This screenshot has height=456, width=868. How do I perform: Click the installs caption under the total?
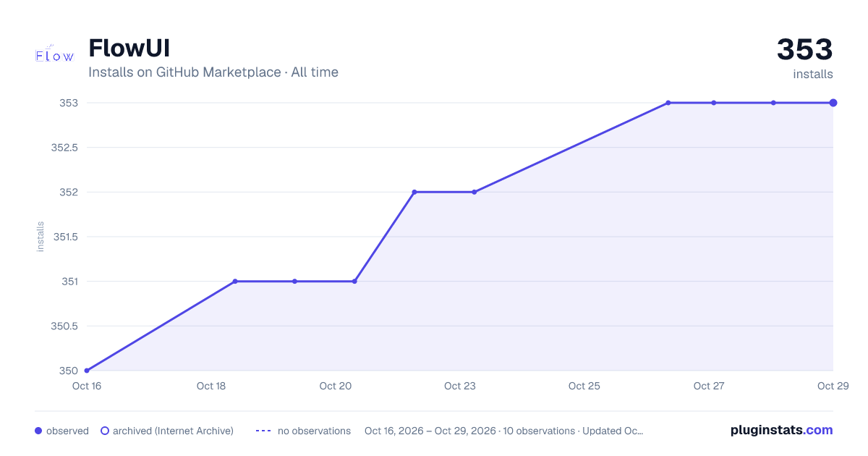[813, 75]
